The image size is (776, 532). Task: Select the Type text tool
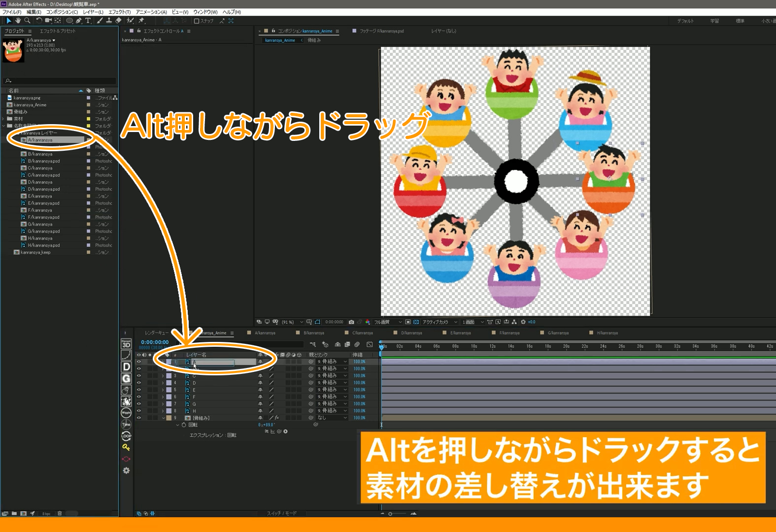tap(88, 21)
